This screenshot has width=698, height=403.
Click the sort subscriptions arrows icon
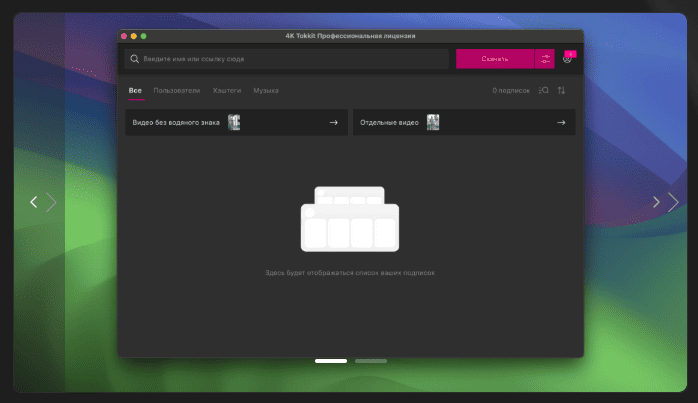[561, 90]
